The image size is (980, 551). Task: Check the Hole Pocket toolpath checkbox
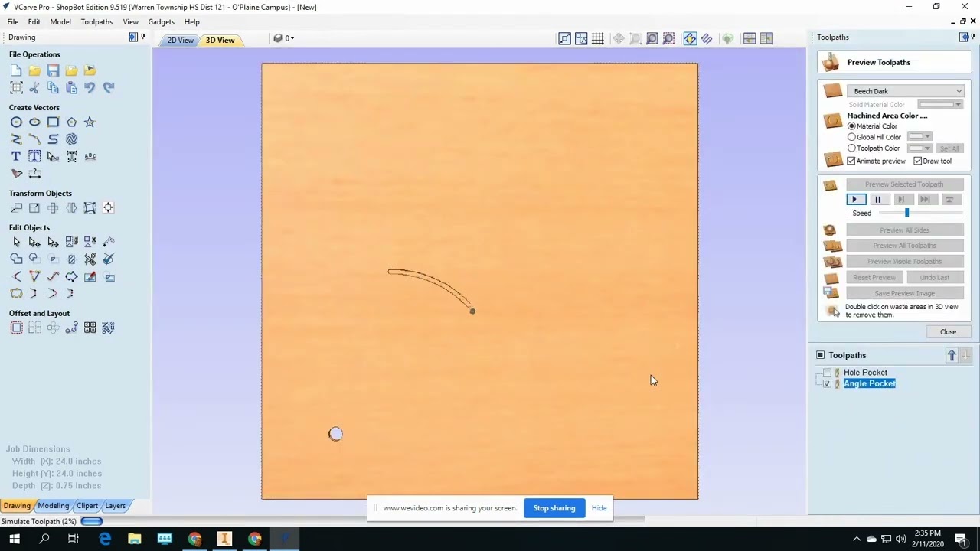[827, 373]
